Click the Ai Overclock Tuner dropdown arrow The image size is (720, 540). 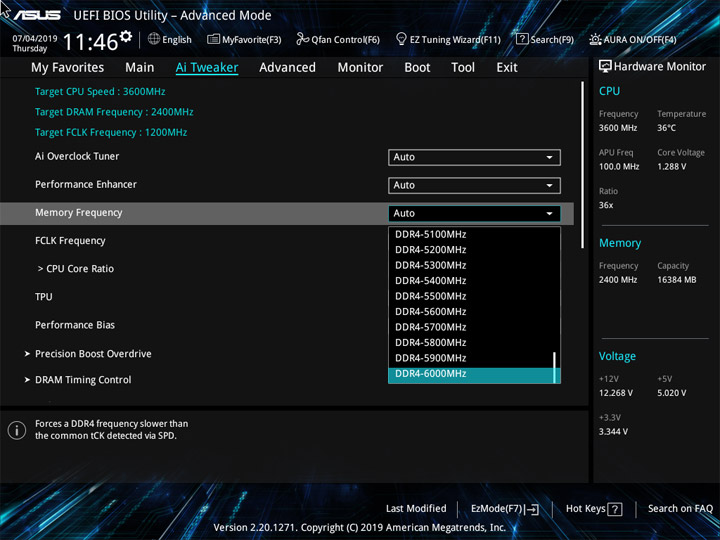click(x=549, y=158)
